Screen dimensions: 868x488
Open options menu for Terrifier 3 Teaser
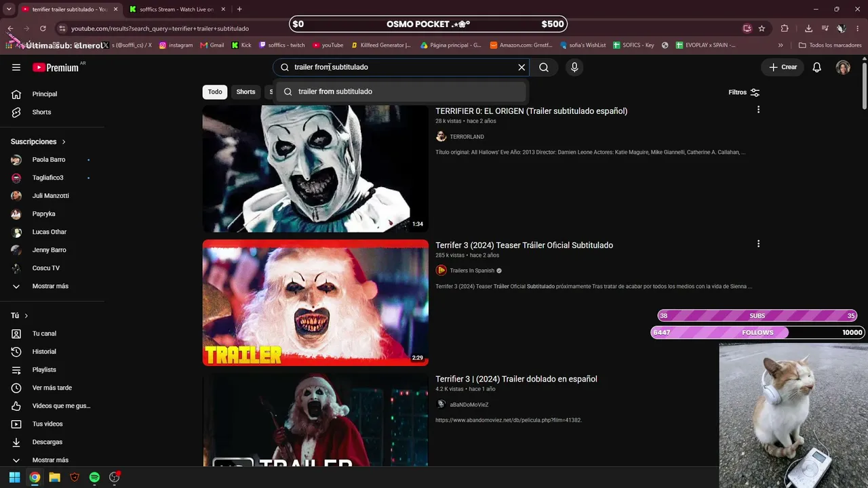758,244
